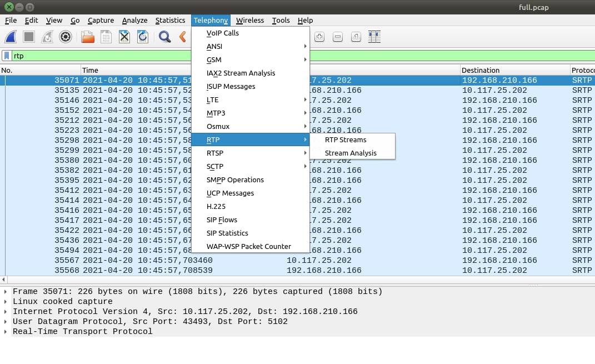Expand Internet Protocol Version 4 details

point(6,312)
